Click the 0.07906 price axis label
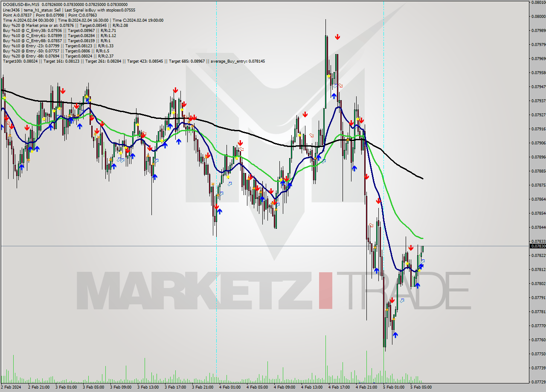 tap(538, 143)
